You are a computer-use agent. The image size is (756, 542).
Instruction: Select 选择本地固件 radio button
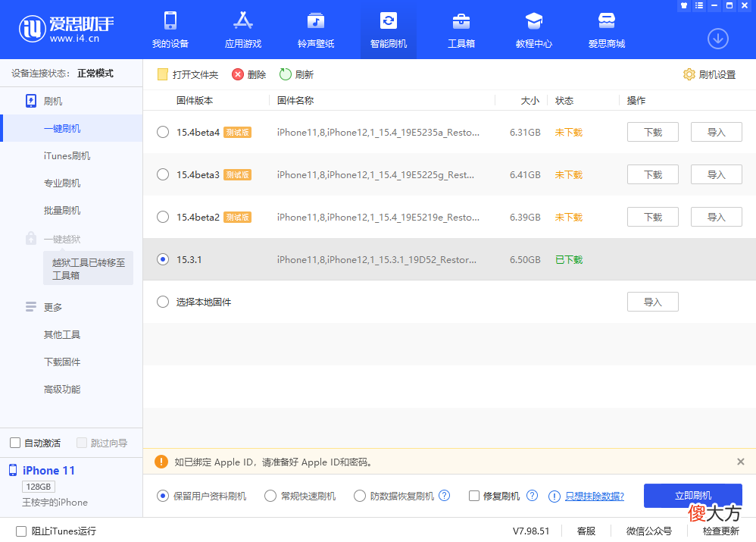tap(163, 302)
